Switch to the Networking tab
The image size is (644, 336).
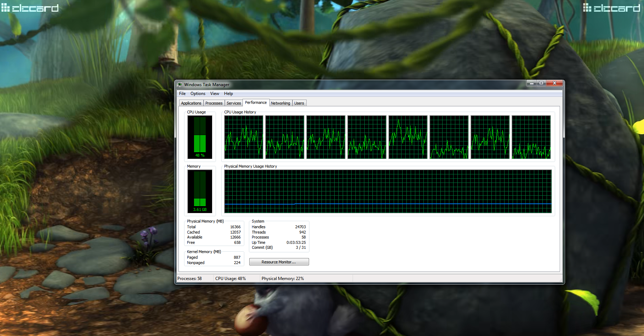click(x=280, y=103)
